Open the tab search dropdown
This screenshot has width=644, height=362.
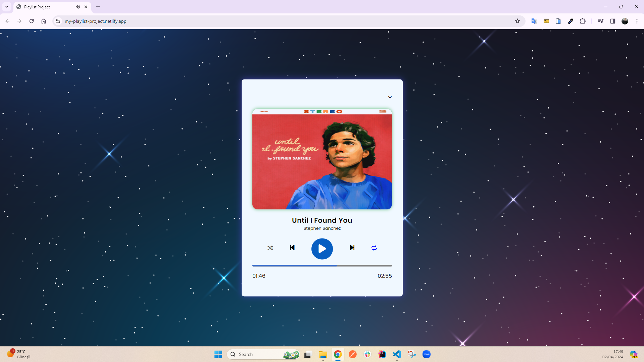(x=6, y=7)
